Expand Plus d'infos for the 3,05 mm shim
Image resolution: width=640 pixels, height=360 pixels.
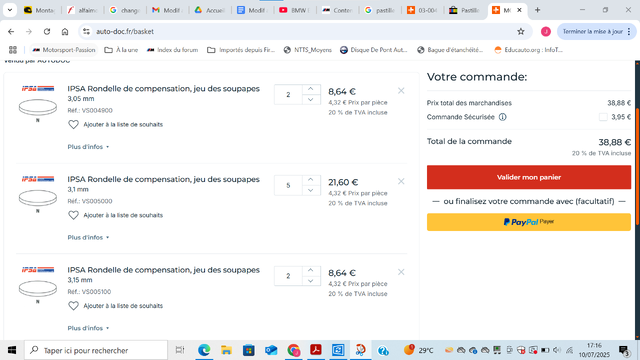(x=88, y=147)
